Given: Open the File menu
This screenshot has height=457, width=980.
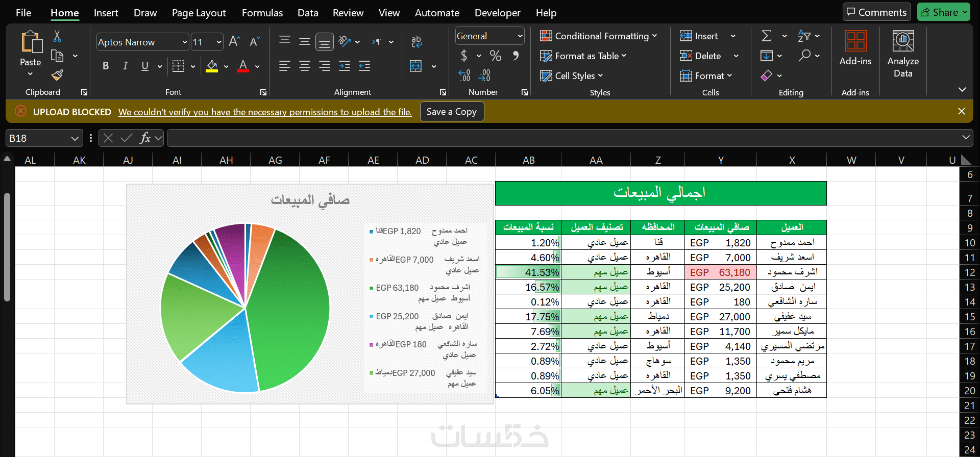Looking at the screenshot, I should coord(23,13).
